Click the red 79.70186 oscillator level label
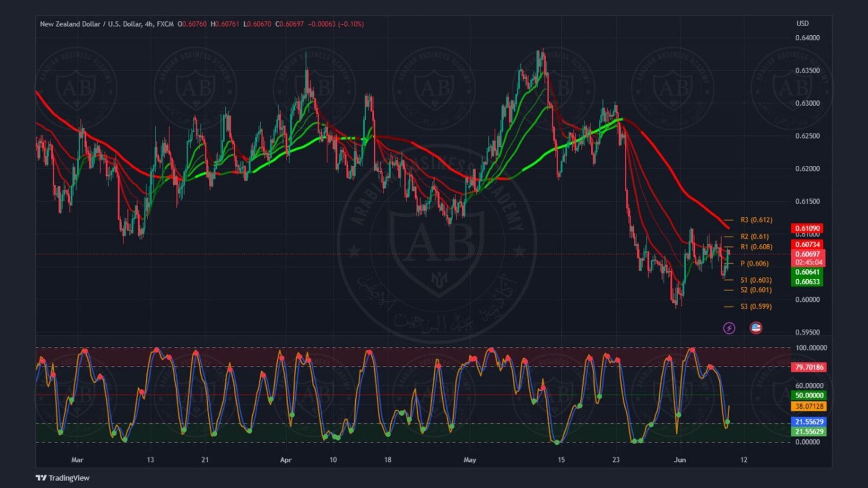The width and height of the screenshot is (868, 488). coord(808,367)
